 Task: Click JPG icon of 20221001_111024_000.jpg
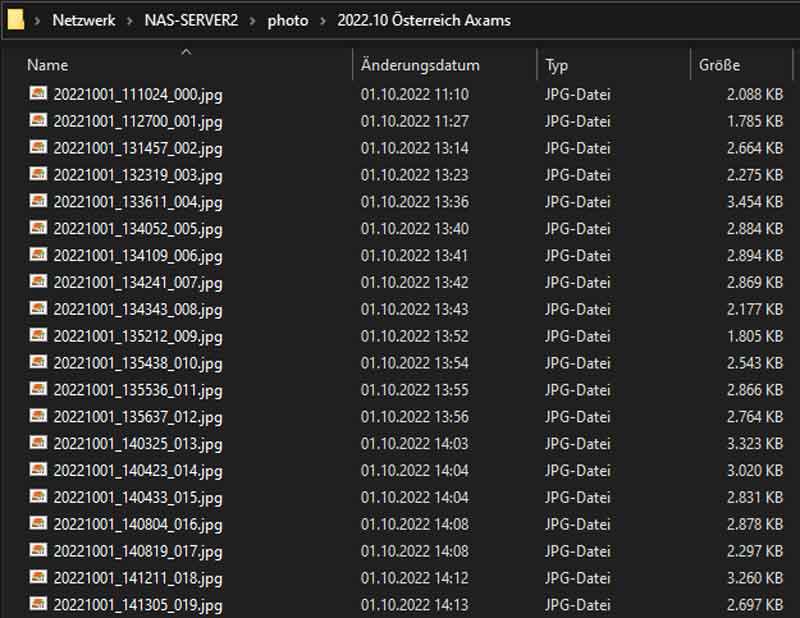(38, 93)
